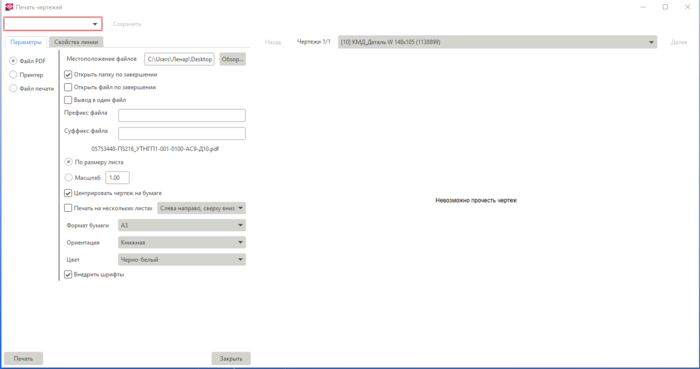Enable Открыть файл по завершении checkbox
This screenshot has width=700, height=369.
68,87
